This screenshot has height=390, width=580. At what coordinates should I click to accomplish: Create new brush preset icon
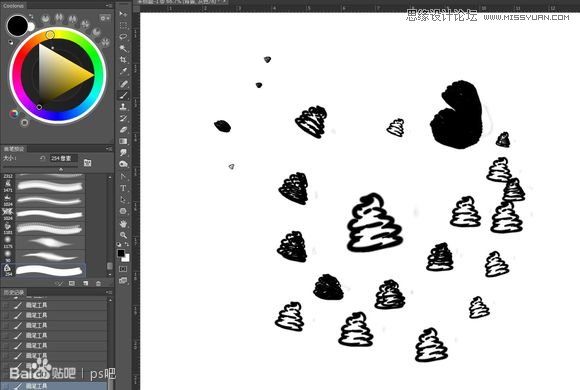coord(85,283)
